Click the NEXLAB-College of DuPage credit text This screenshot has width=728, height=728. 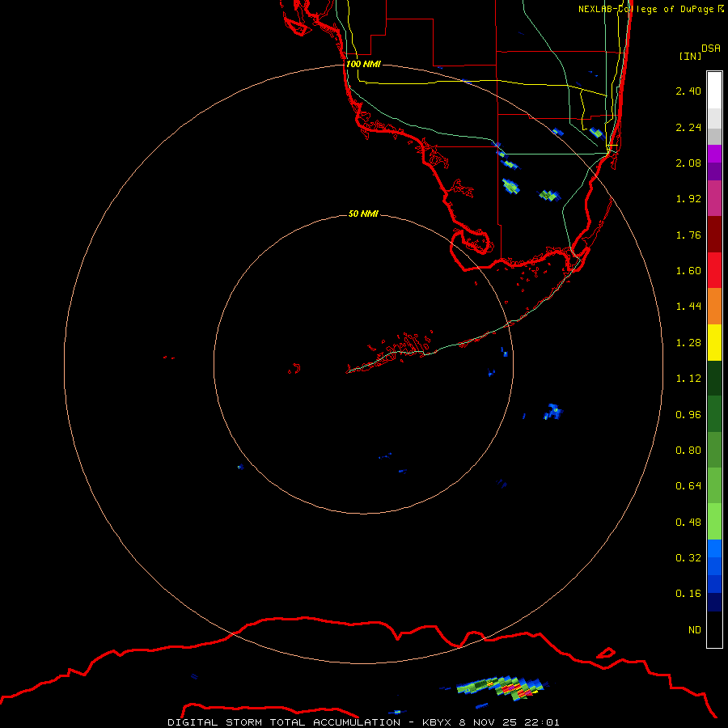tap(646, 9)
